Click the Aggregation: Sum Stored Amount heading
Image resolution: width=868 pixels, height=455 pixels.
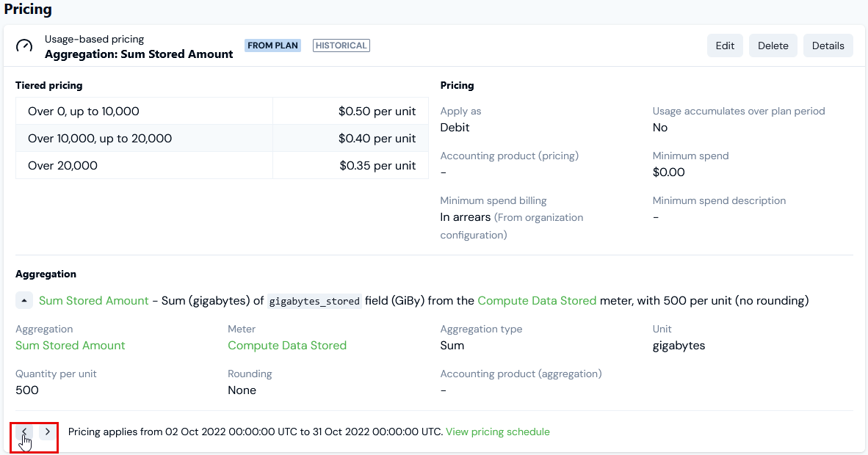point(139,54)
